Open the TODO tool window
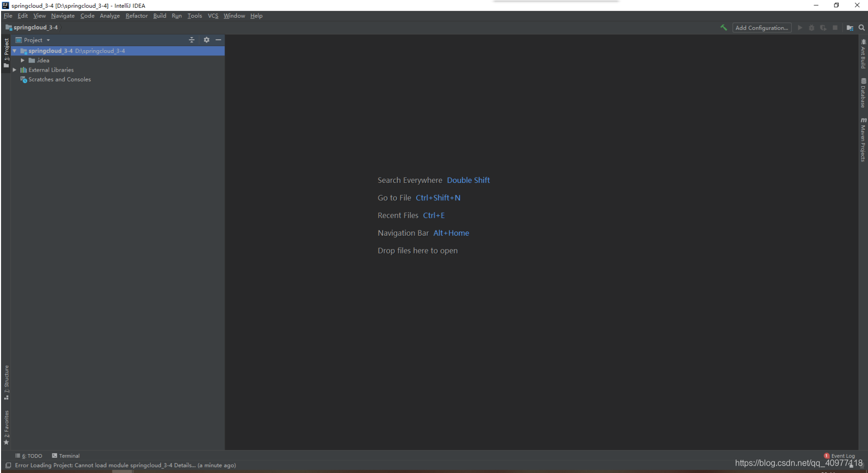Viewport: 868px width, 473px height. point(29,456)
